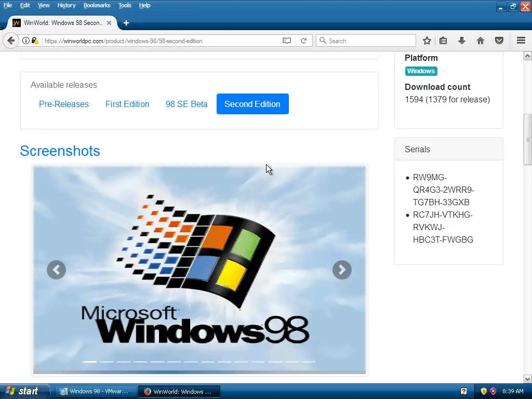The image size is (532, 399).
Task: Click the Windows platform tag
Action: [421, 71]
